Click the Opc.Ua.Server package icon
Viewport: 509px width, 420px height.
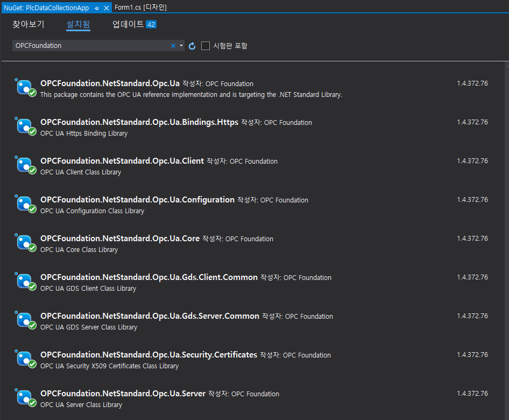[26, 398]
